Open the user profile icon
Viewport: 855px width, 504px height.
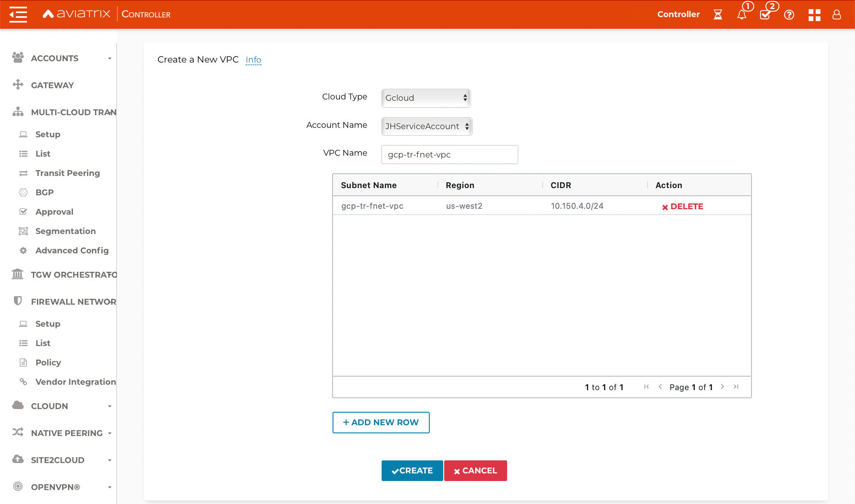tap(837, 15)
